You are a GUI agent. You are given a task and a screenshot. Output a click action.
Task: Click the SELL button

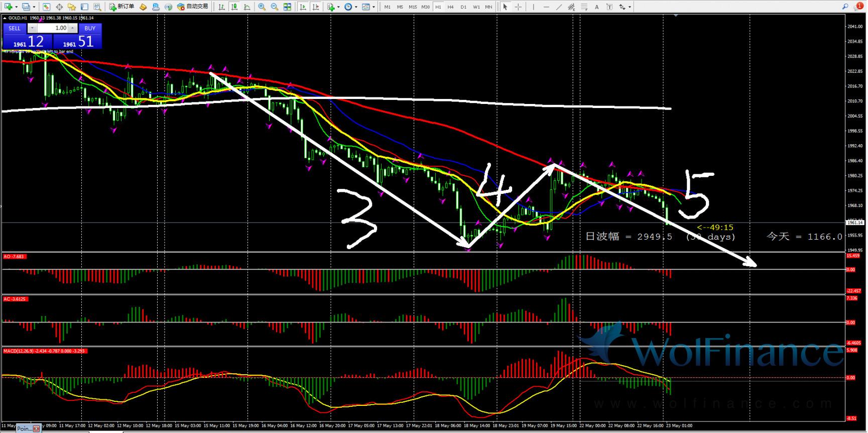pyautogui.click(x=15, y=28)
